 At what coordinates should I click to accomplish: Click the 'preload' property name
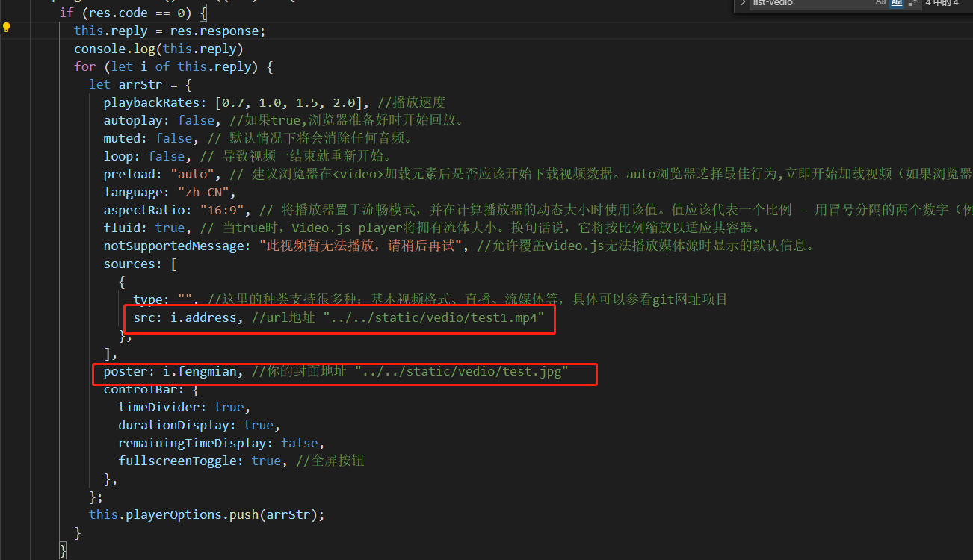129,174
